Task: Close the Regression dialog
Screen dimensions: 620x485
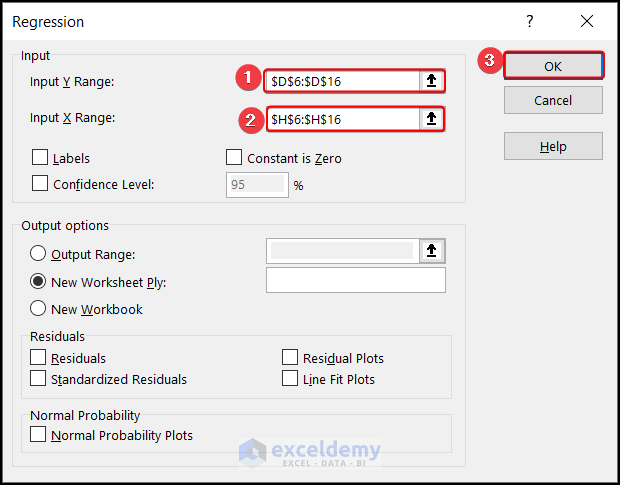Action: [x=587, y=21]
